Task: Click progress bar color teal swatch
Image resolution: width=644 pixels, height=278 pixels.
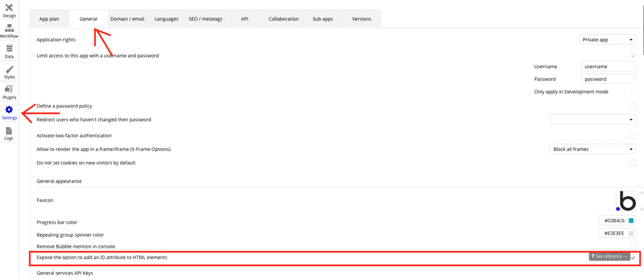Action: pos(632,221)
